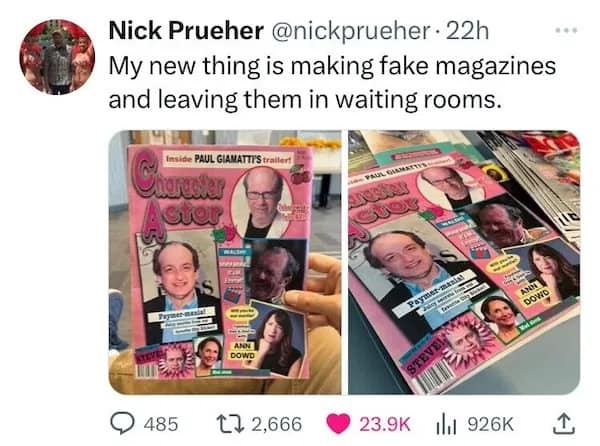The height and width of the screenshot is (446, 600).
Task: Open left photo of hand-held magazine
Action: point(225,262)
